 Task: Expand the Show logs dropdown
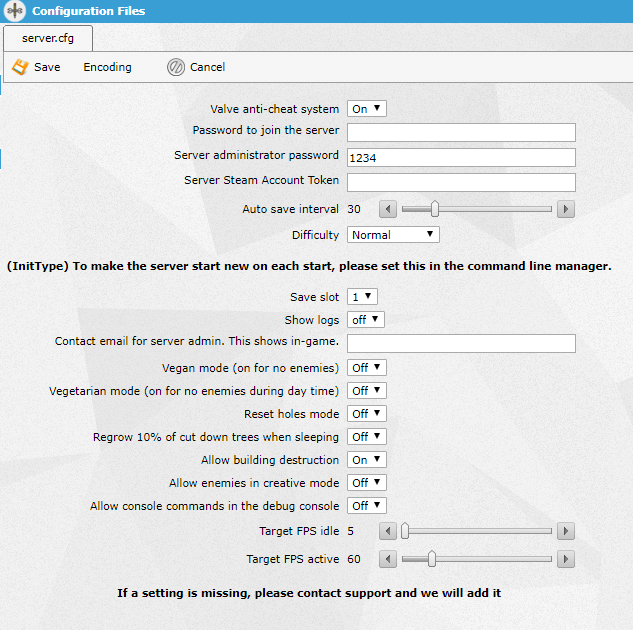tap(365, 320)
